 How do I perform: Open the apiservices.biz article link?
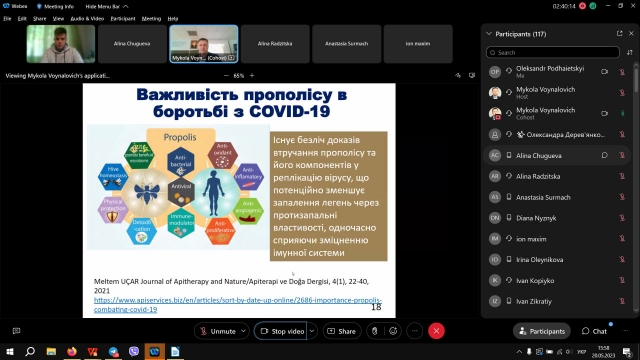pos(238,304)
